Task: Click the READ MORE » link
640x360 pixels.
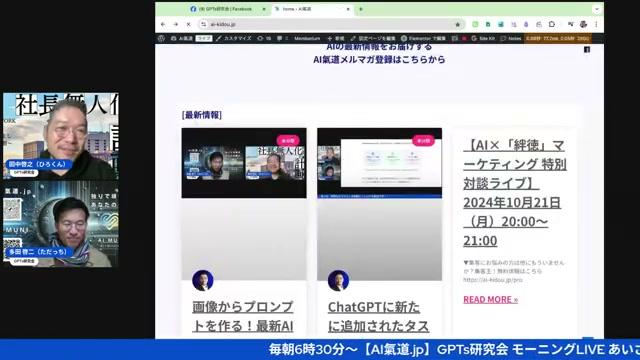Action: (x=491, y=300)
